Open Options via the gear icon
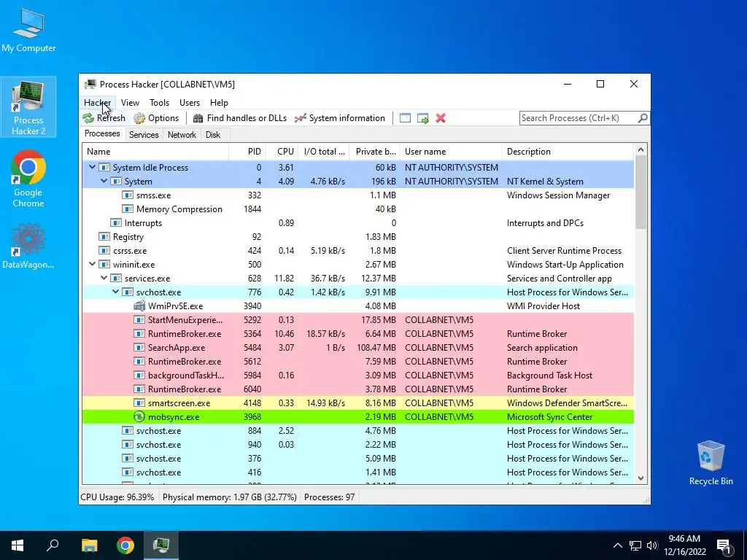Screen dimensions: 747x560 pyautogui.click(x=139, y=118)
